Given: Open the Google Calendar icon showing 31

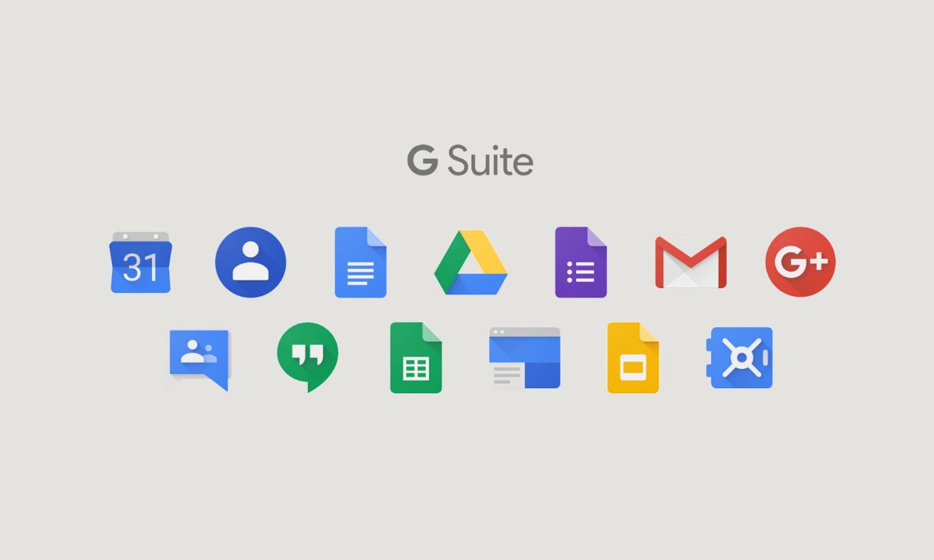Looking at the screenshot, I should [x=141, y=262].
